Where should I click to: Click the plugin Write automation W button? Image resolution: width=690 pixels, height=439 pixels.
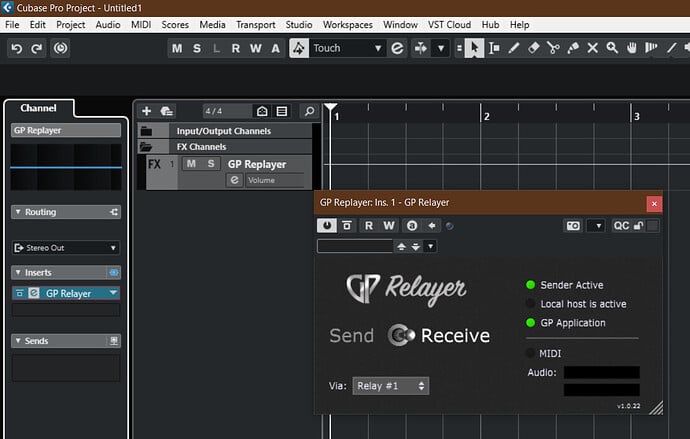click(x=390, y=226)
